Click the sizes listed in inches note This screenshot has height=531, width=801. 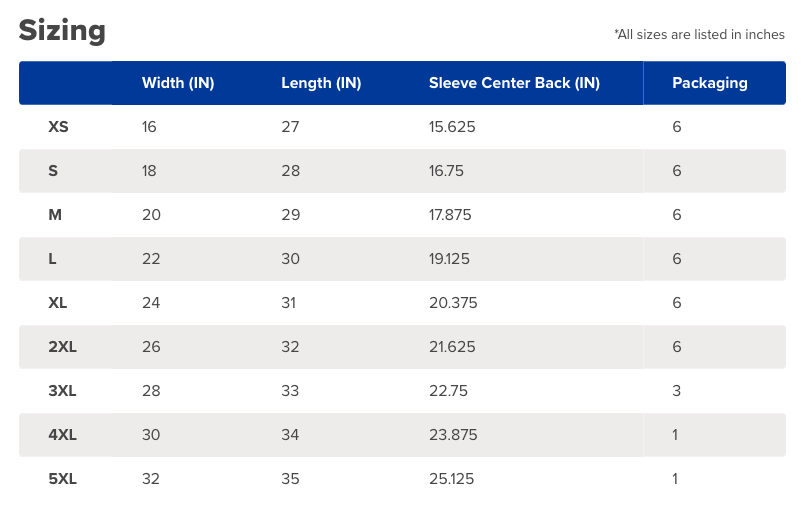point(699,35)
